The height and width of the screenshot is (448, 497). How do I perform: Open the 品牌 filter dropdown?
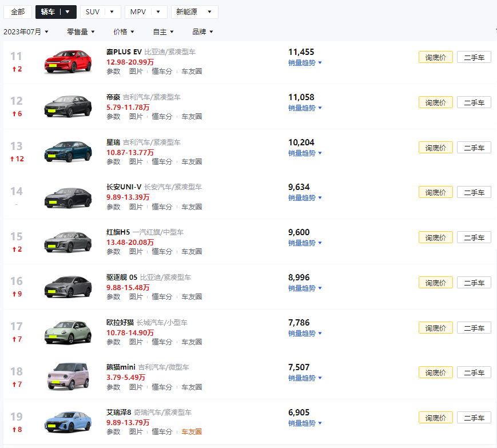click(x=202, y=31)
